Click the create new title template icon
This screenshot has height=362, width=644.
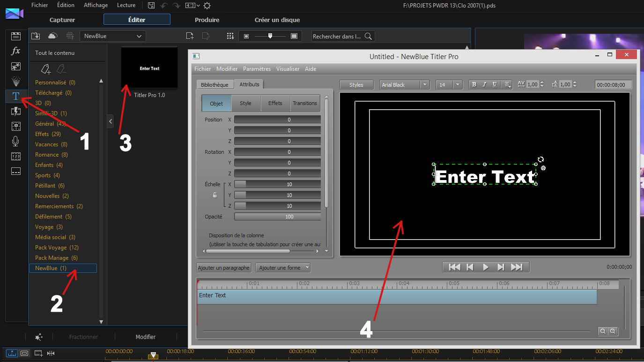[x=190, y=36]
